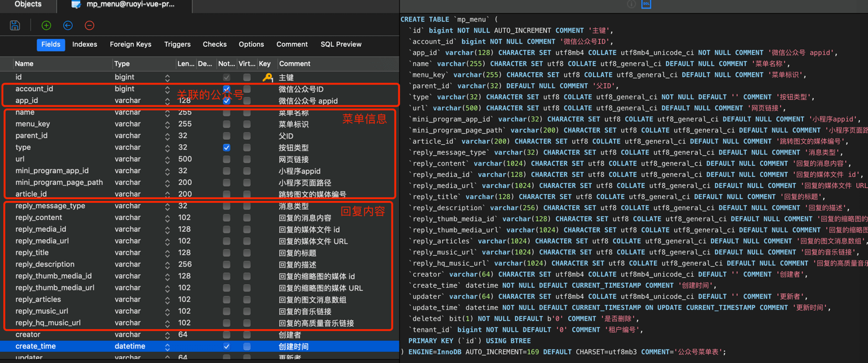Click the red Delete Field icon
The width and height of the screenshot is (868, 363).
[89, 25]
